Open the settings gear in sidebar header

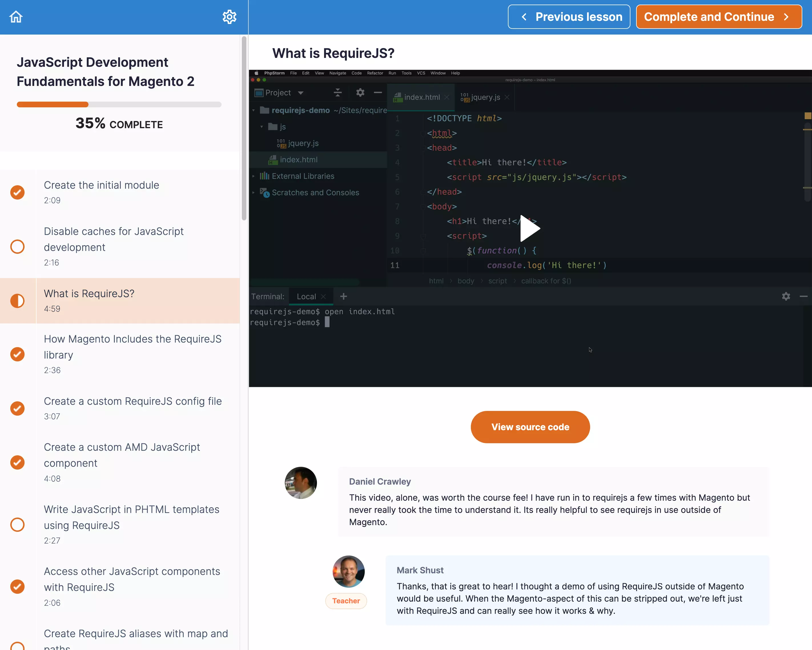point(229,17)
